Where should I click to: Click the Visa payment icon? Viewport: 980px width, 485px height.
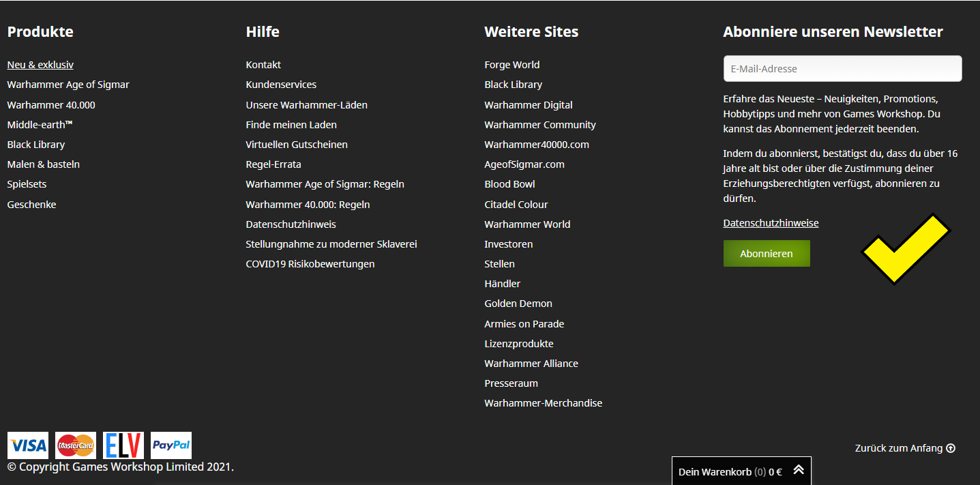[28, 445]
